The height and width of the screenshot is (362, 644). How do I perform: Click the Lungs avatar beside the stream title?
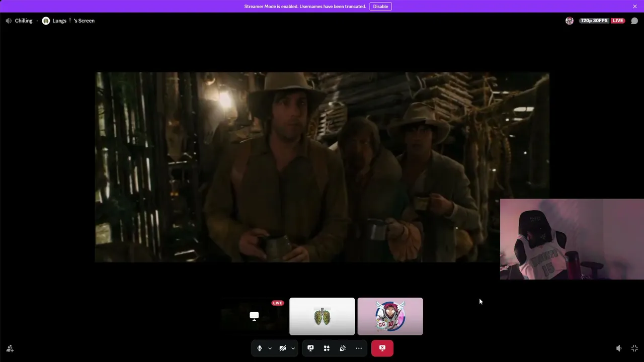(46, 21)
